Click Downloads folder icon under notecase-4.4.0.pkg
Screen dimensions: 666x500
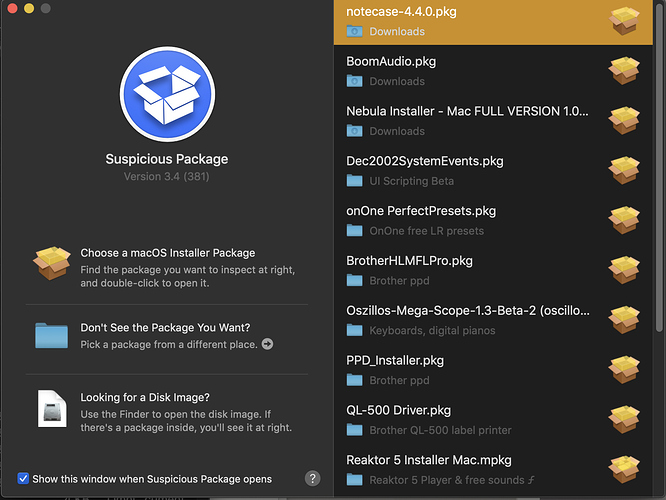coord(354,31)
